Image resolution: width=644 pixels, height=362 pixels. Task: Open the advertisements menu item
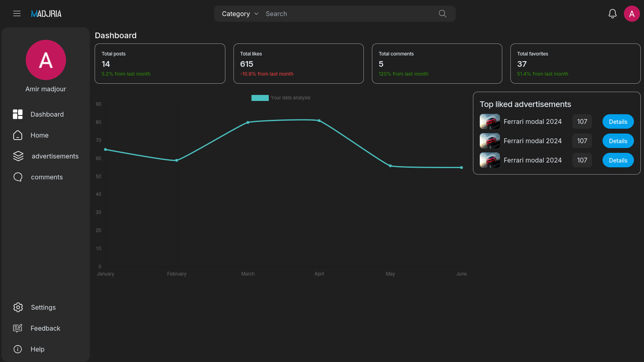coord(55,156)
